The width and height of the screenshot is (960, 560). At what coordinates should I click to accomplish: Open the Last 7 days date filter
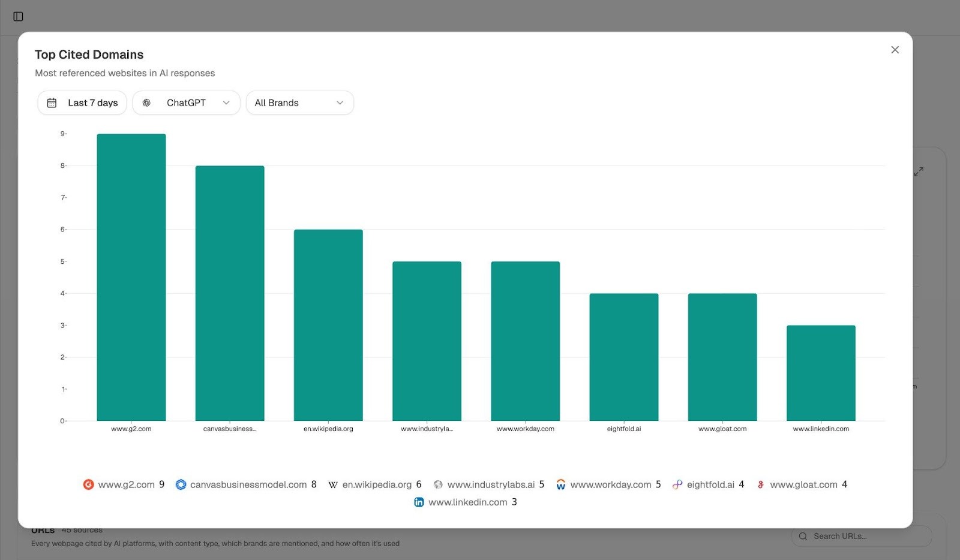pos(82,103)
